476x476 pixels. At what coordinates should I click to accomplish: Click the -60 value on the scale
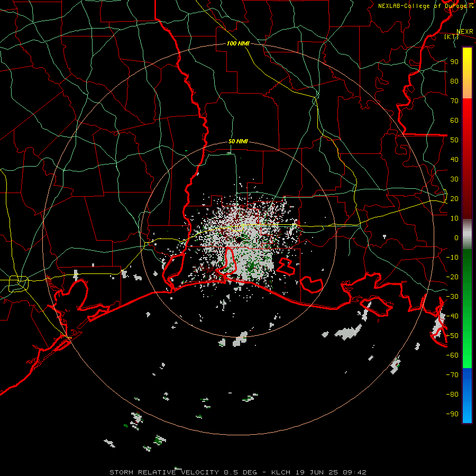click(452, 355)
